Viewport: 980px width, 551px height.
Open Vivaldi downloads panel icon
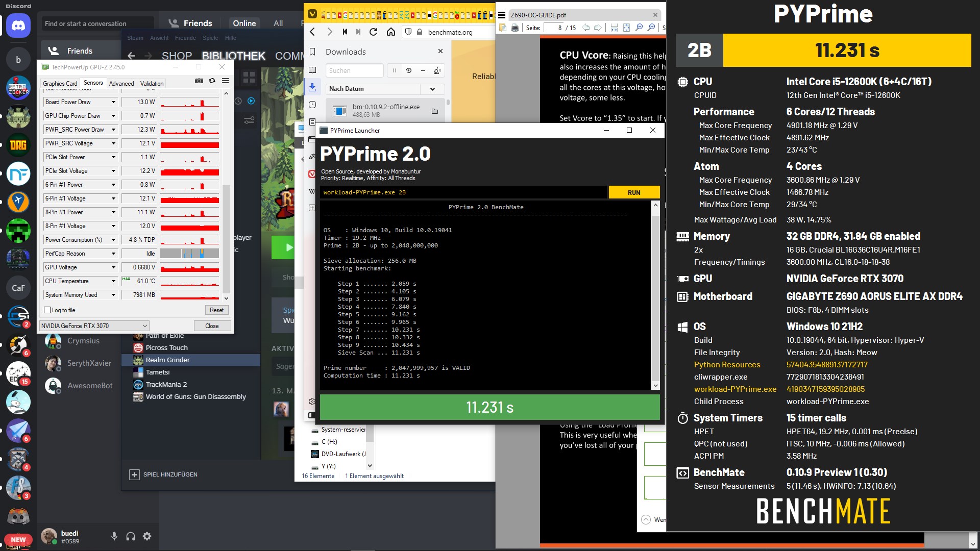[x=312, y=87]
